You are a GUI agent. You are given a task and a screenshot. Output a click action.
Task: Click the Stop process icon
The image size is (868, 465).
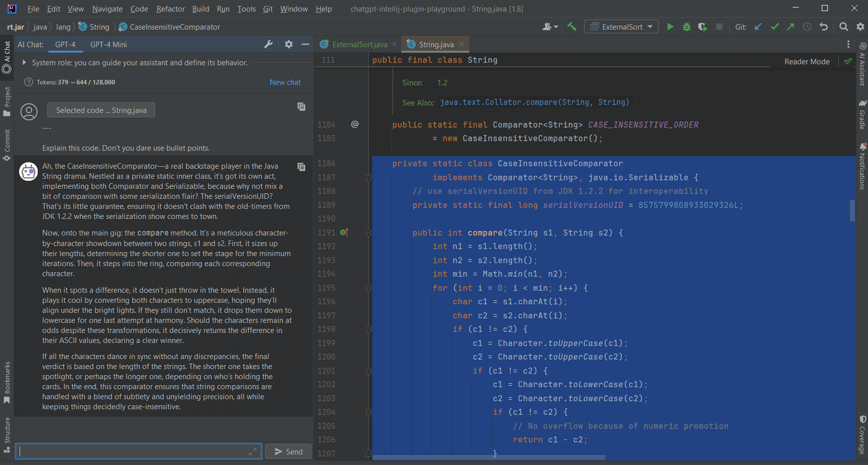[719, 27]
